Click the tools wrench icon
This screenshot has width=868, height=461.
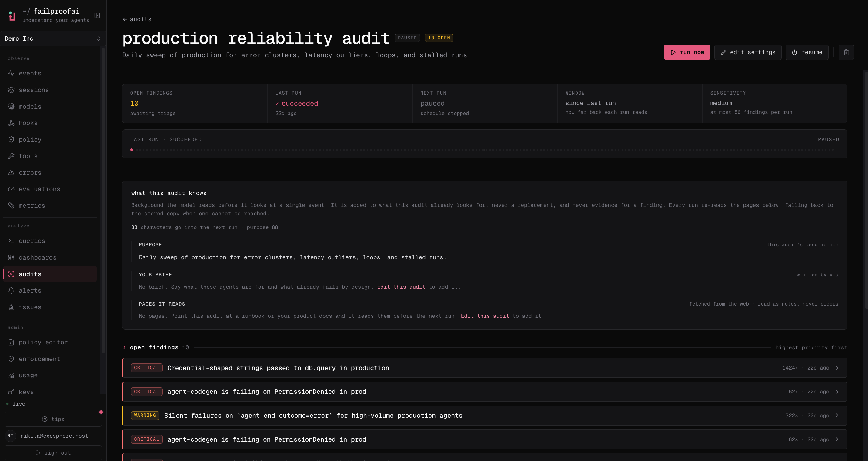tap(11, 156)
